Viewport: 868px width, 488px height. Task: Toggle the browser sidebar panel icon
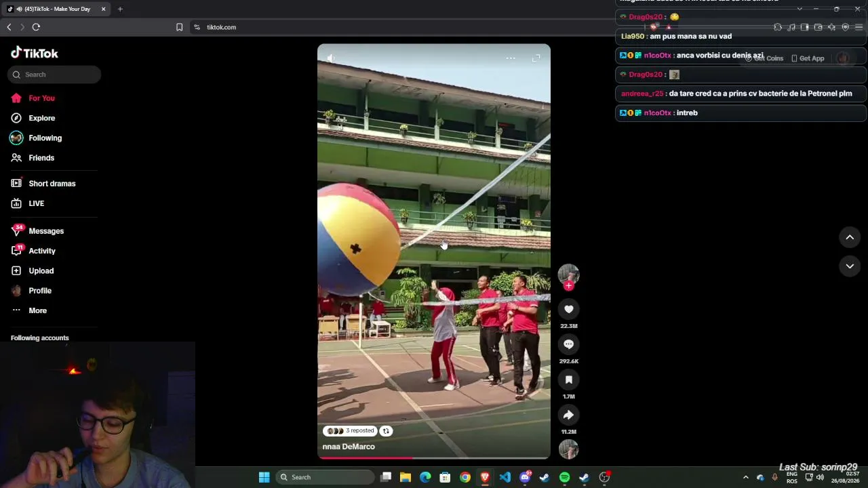(804, 27)
